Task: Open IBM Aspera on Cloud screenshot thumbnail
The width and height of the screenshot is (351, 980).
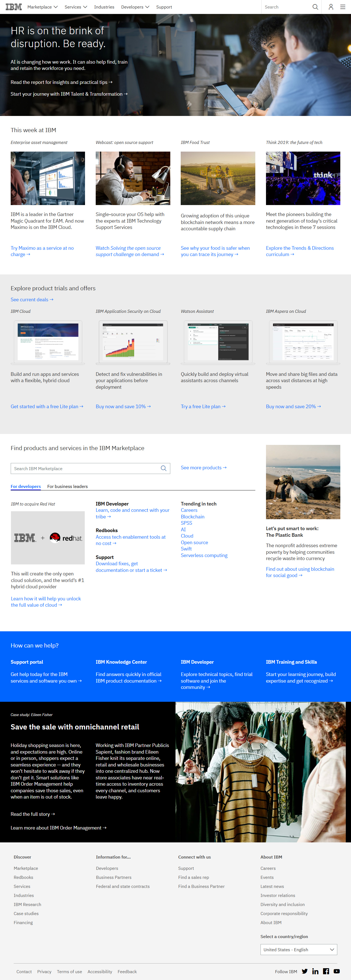Action: pyautogui.click(x=303, y=342)
